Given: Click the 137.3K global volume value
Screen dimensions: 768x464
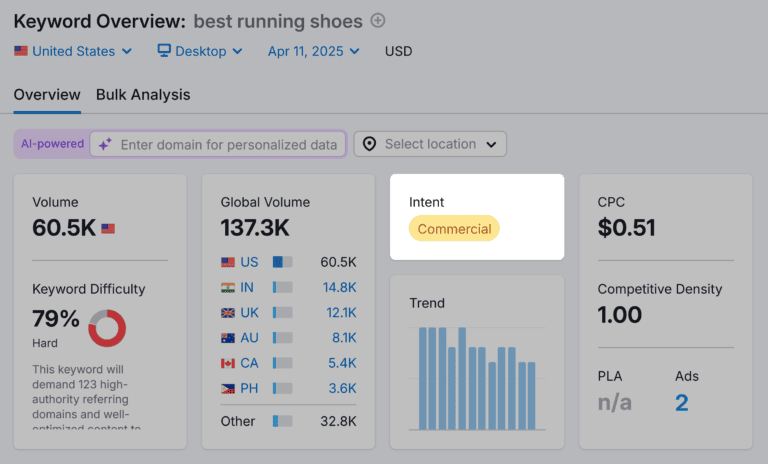Looking at the screenshot, I should tap(255, 228).
